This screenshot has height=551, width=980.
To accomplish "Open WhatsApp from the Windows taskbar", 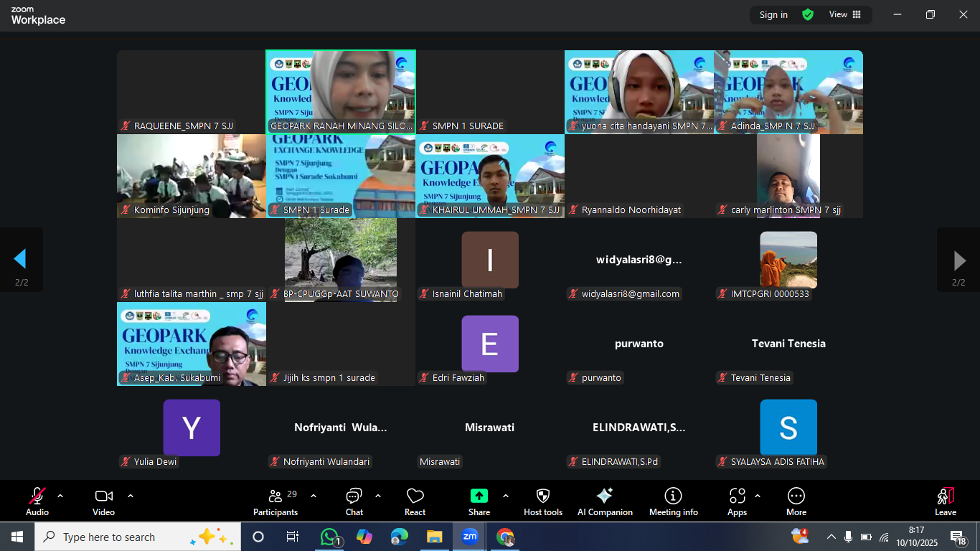I will [x=329, y=537].
